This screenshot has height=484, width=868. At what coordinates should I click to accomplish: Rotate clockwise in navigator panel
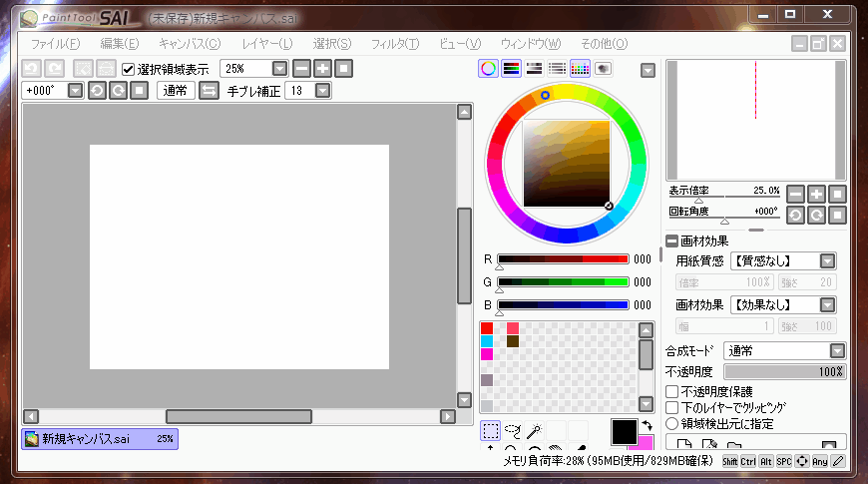(x=816, y=215)
